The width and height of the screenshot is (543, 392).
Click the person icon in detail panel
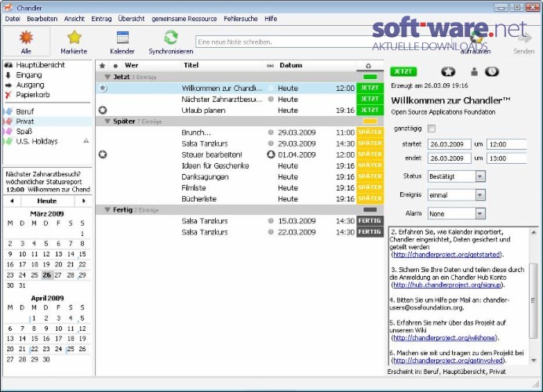[474, 71]
